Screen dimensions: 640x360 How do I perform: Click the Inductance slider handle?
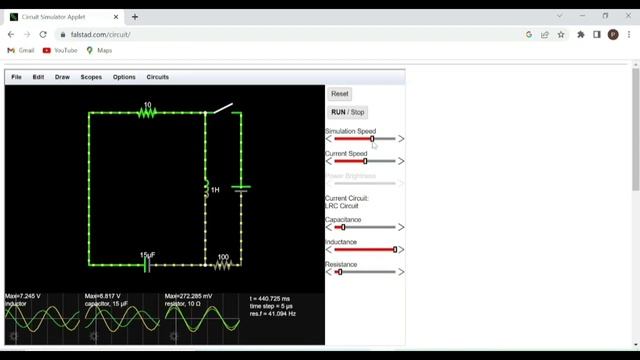[x=395, y=250]
